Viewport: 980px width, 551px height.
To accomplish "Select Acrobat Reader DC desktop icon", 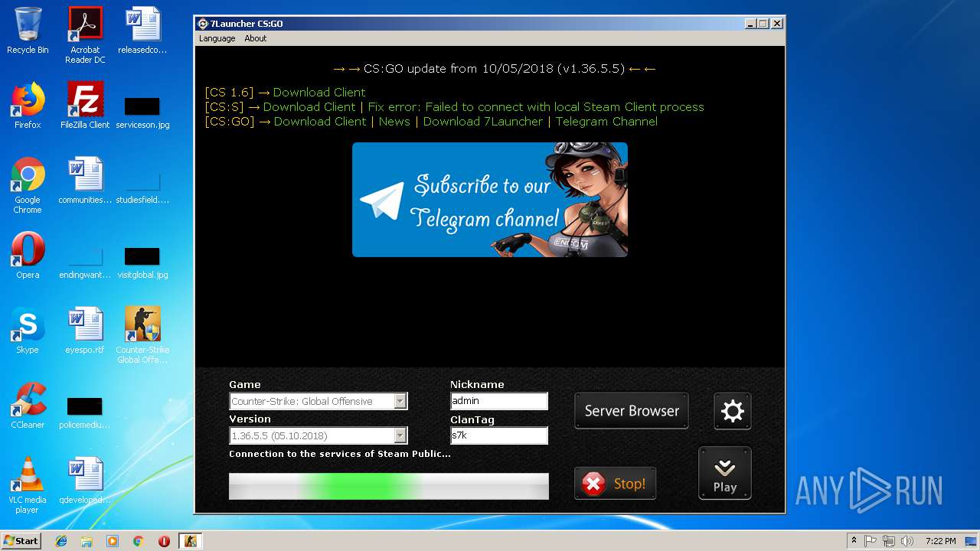I will click(x=85, y=35).
